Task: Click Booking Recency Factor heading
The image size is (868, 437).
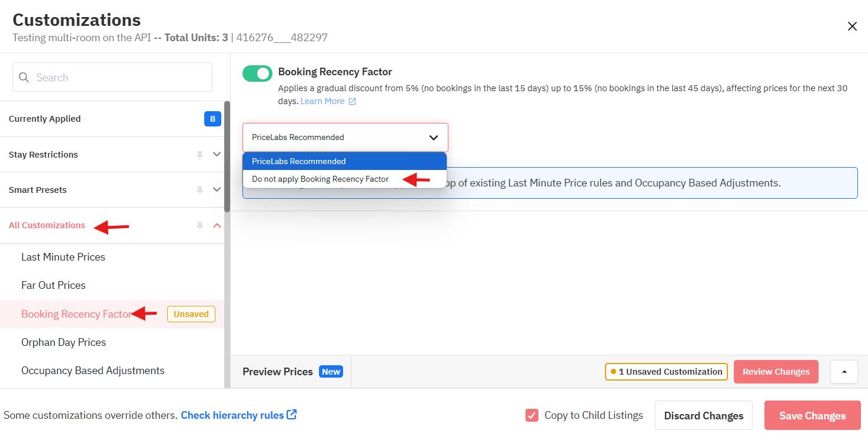Action: 335,72
